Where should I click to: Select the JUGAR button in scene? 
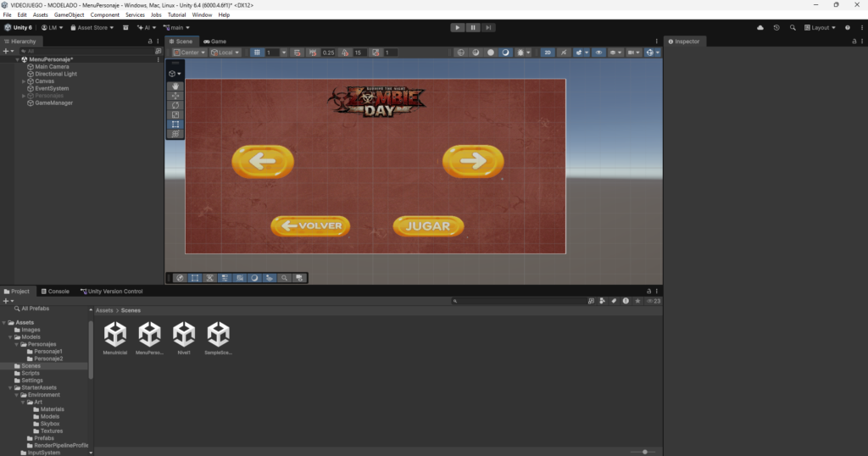click(x=428, y=226)
